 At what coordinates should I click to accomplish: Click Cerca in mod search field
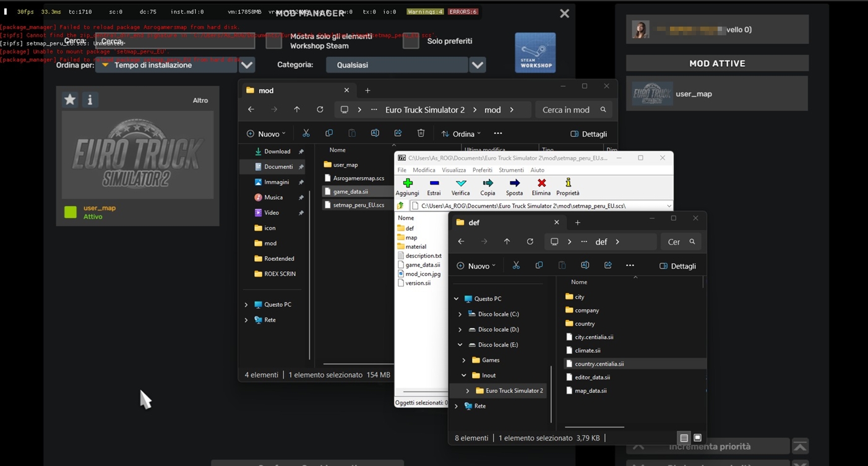[572, 110]
